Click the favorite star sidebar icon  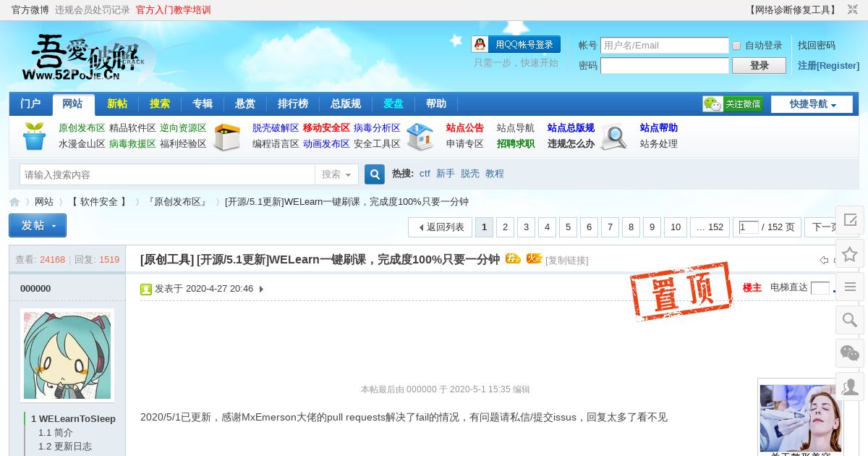(850, 253)
